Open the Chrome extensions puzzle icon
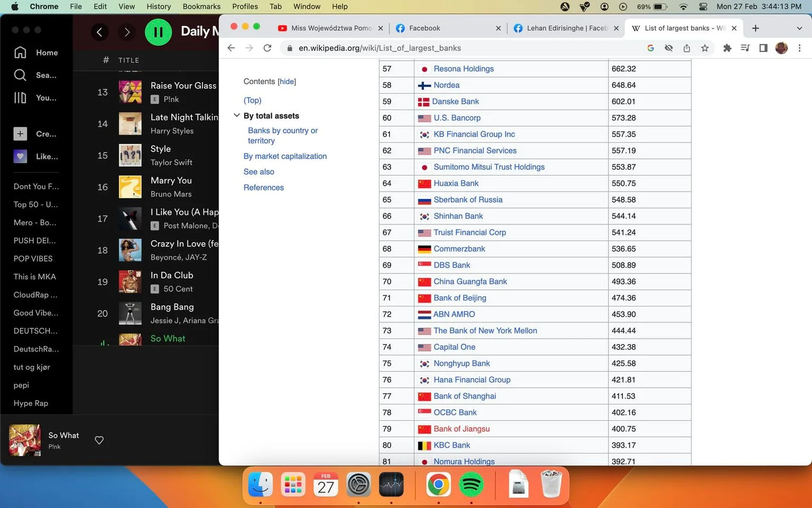 coord(727,48)
